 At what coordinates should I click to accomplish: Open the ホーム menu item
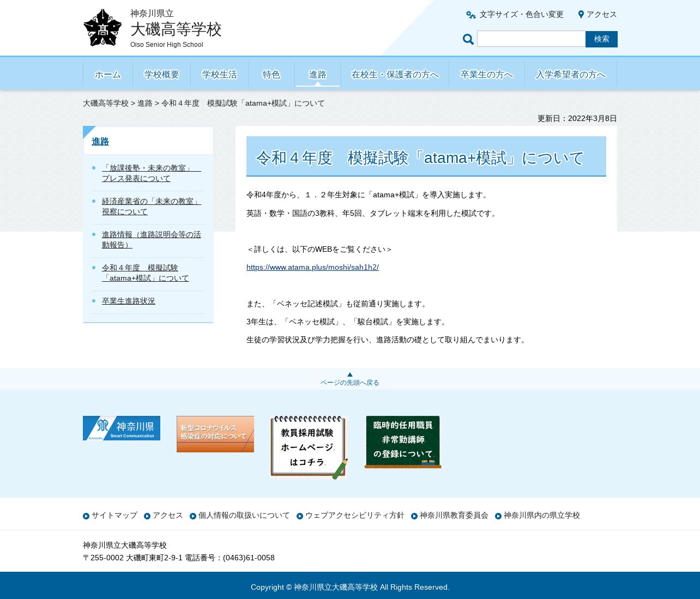(108, 74)
